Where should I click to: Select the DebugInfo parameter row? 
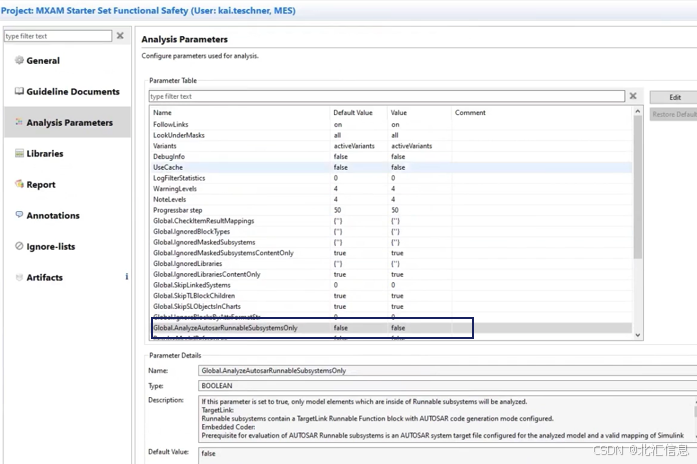click(391, 156)
